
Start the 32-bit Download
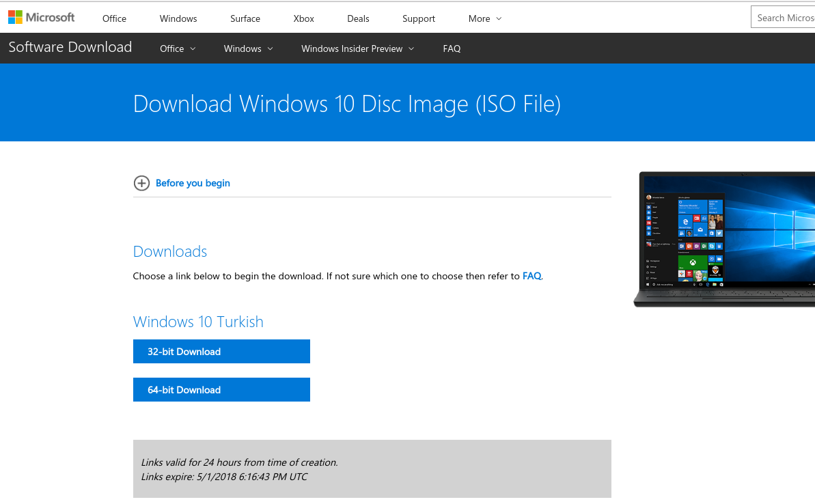(x=221, y=351)
